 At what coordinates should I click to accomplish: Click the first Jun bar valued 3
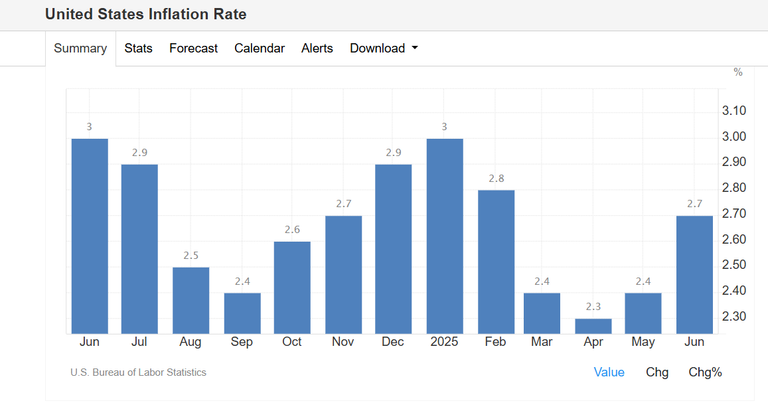coord(90,236)
